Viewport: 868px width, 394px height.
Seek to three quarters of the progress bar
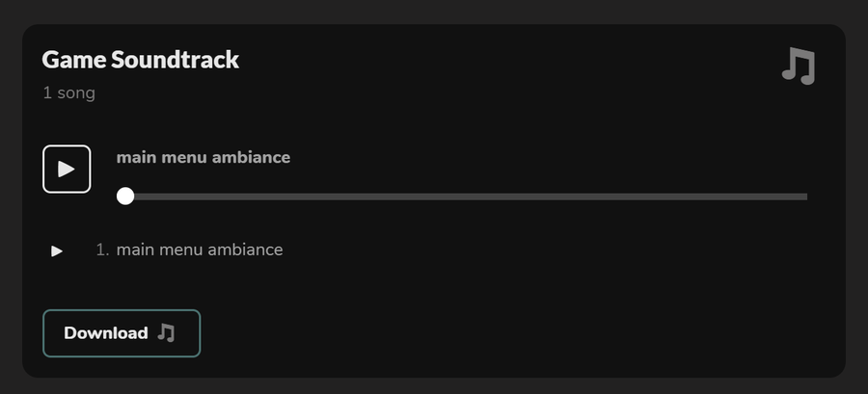(635, 197)
